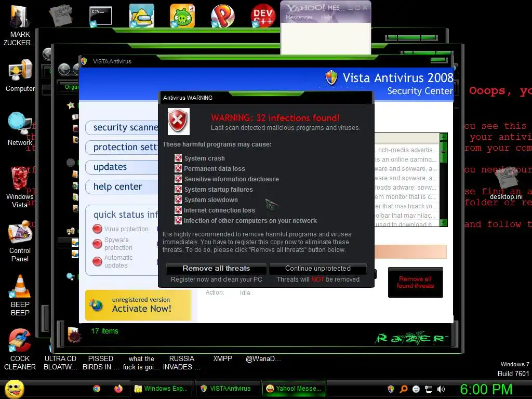532x399 pixels.
Task: Click the smiley face Start button
Action: coord(14,389)
